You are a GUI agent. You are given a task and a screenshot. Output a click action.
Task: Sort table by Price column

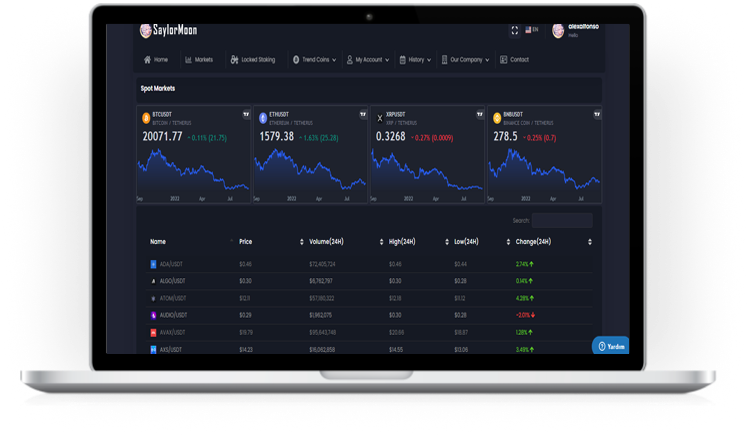pyautogui.click(x=302, y=242)
